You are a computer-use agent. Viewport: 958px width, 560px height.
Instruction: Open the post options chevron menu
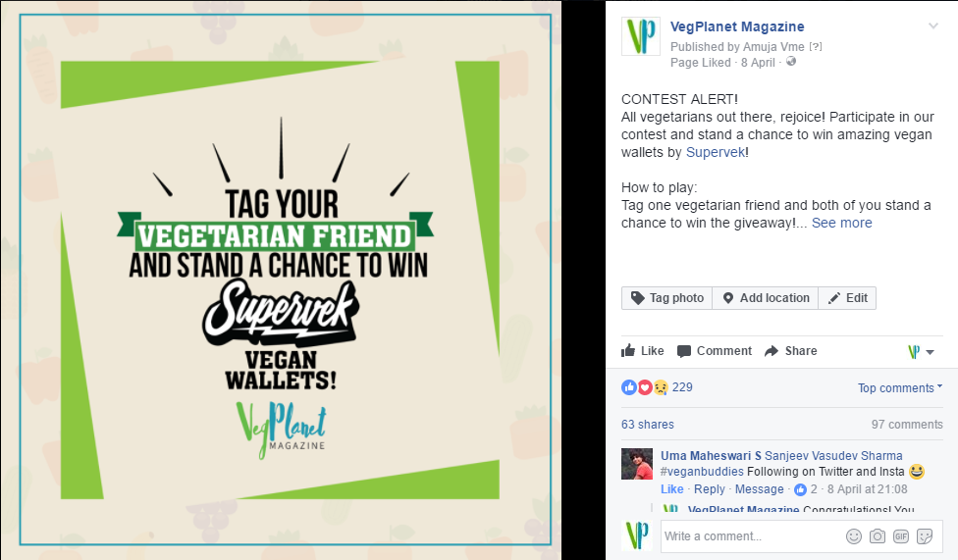(x=932, y=25)
